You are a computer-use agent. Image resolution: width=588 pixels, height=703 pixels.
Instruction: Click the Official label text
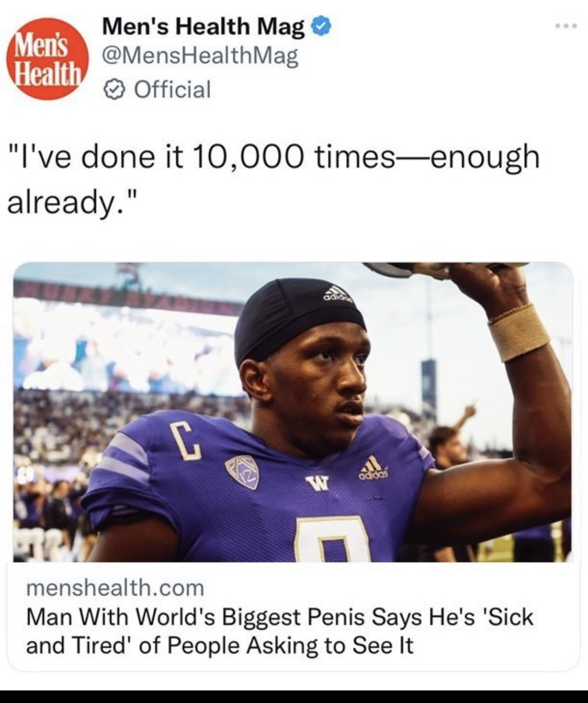[172, 90]
